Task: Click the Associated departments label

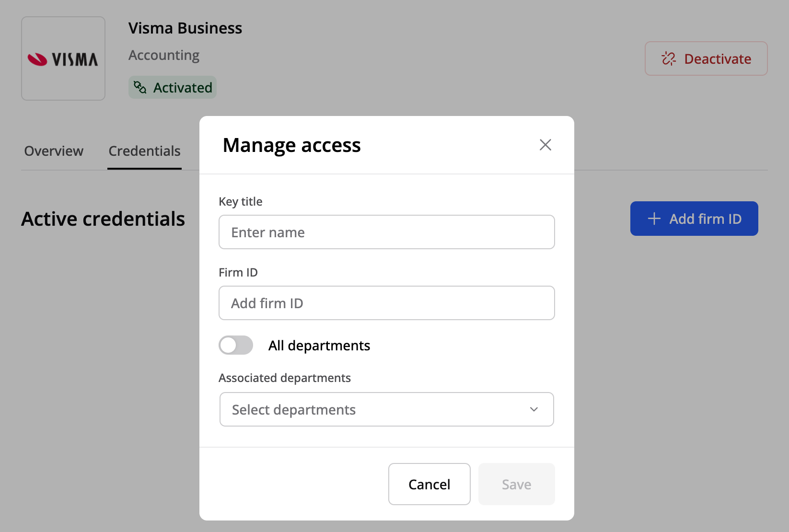Action: click(x=285, y=378)
